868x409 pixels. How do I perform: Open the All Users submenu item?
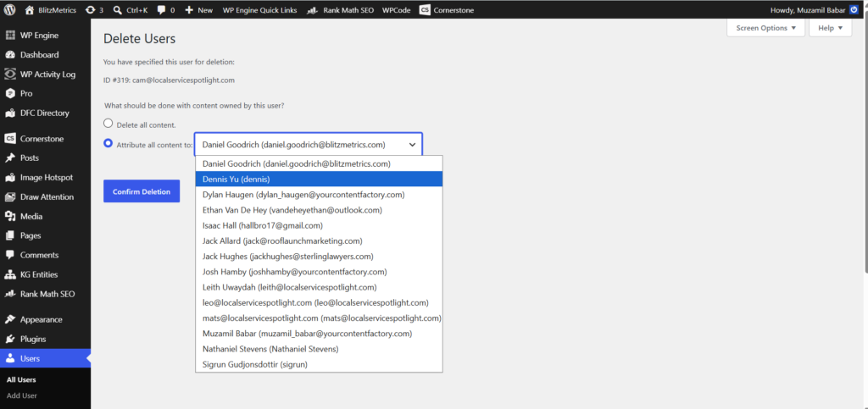(x=21, y=379)
